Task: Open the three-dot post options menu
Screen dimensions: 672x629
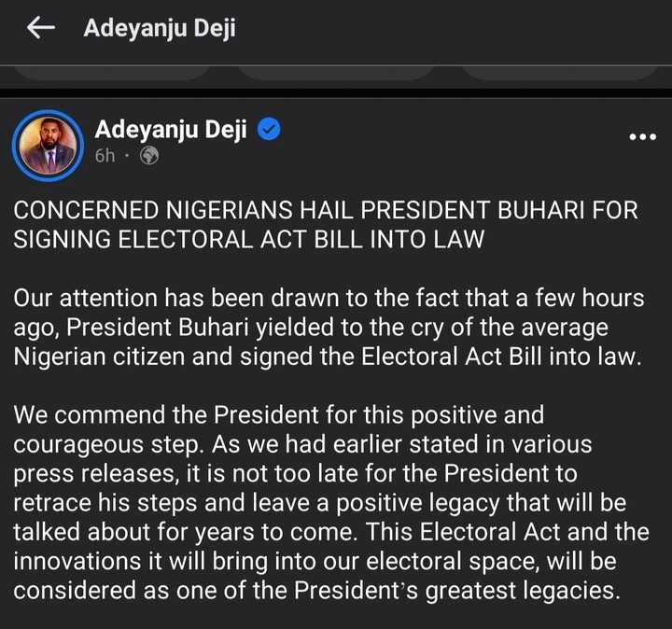Action: point(642,136)
